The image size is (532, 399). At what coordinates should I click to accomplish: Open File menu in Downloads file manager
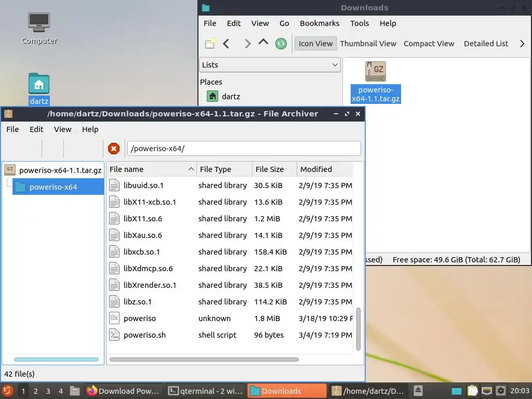(x=210, y=23)
